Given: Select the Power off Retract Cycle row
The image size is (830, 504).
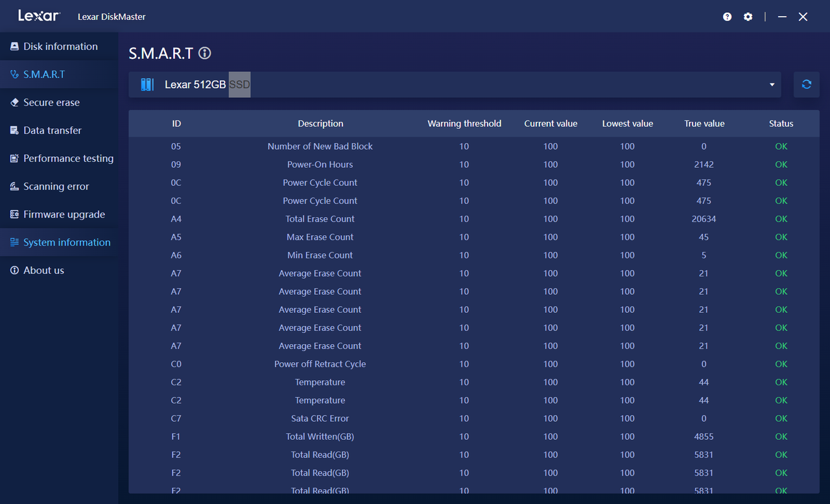Looking at the screenshot, I should (474, 364).
